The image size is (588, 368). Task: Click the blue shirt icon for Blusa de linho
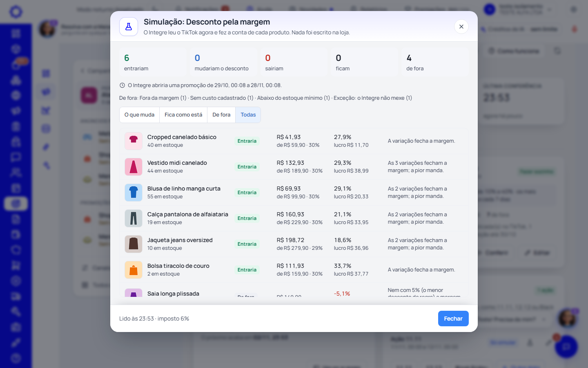tap(134, 193)
